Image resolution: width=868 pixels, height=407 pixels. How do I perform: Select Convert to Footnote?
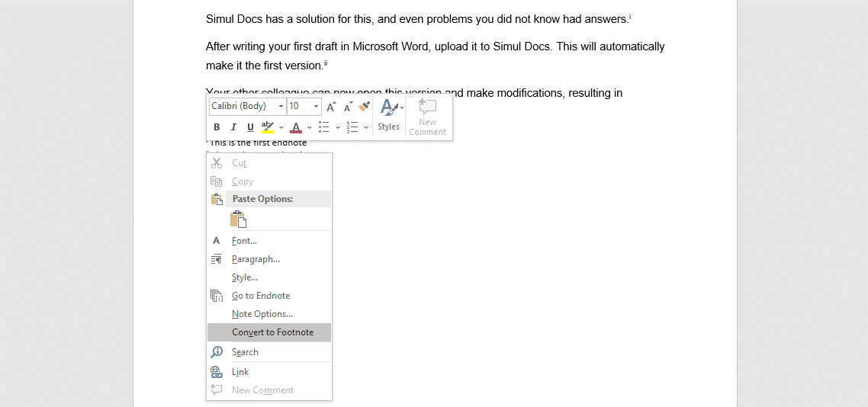pos(269,332)
